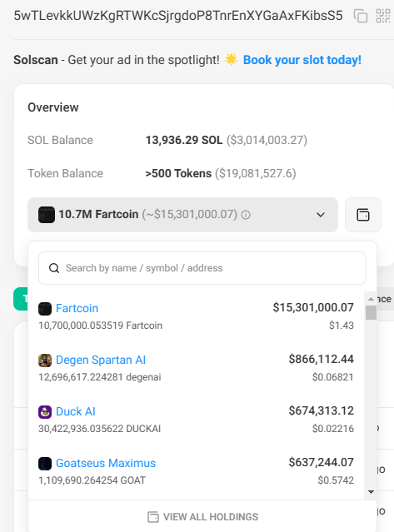Click the $0.5742 GOAT price
Viewport: 394px width, 532px height.
[336, 480]
